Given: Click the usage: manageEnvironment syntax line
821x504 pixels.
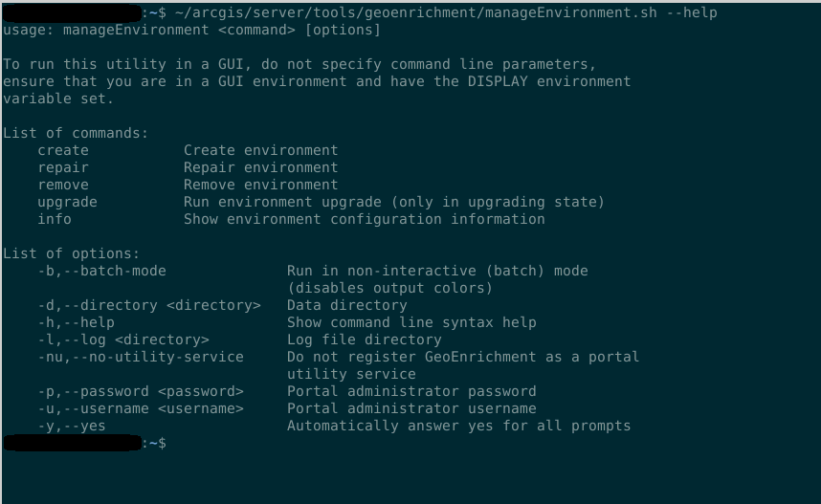Looking at the screenshot, I should [x=191, y=30].
